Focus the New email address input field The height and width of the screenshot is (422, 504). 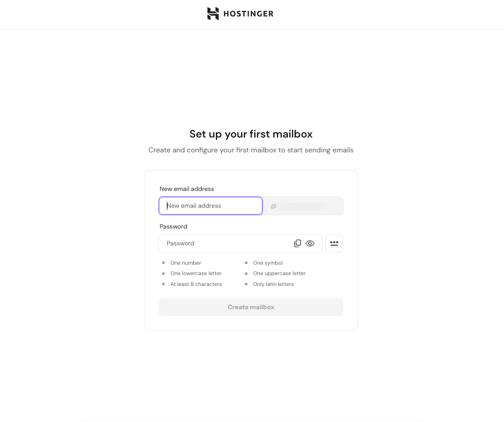point(210,206)
